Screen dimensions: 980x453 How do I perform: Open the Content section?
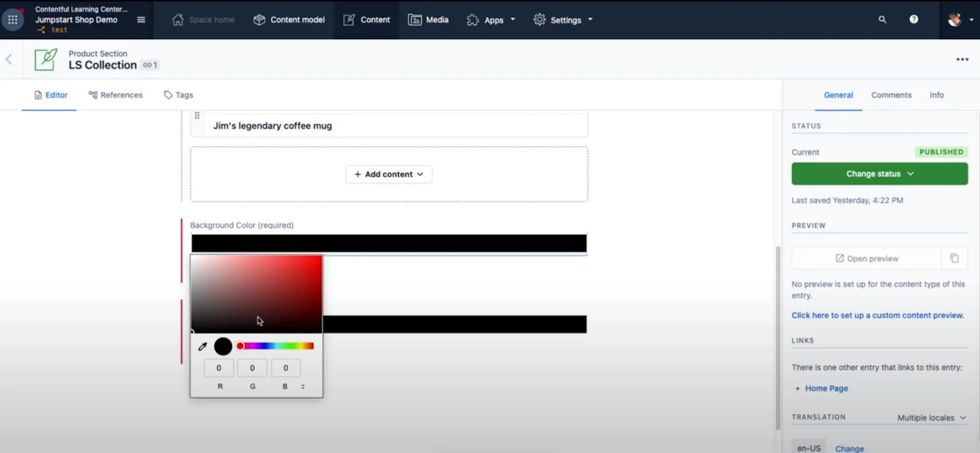[366, 20]
